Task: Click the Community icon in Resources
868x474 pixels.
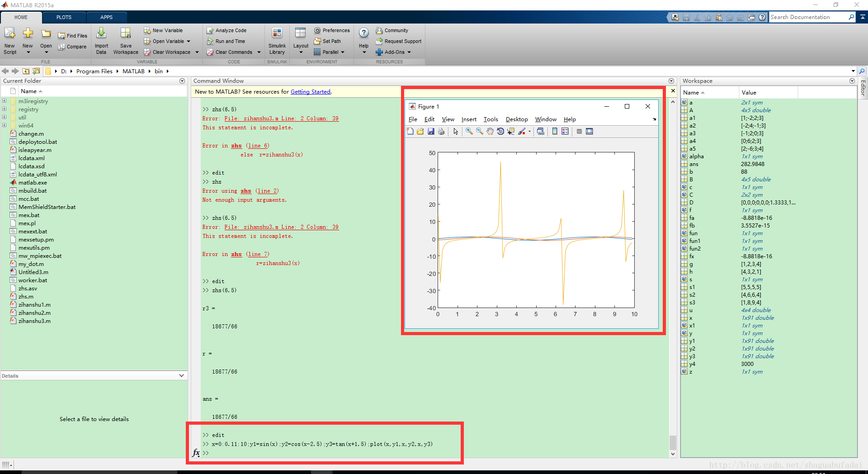Action: 379,30
